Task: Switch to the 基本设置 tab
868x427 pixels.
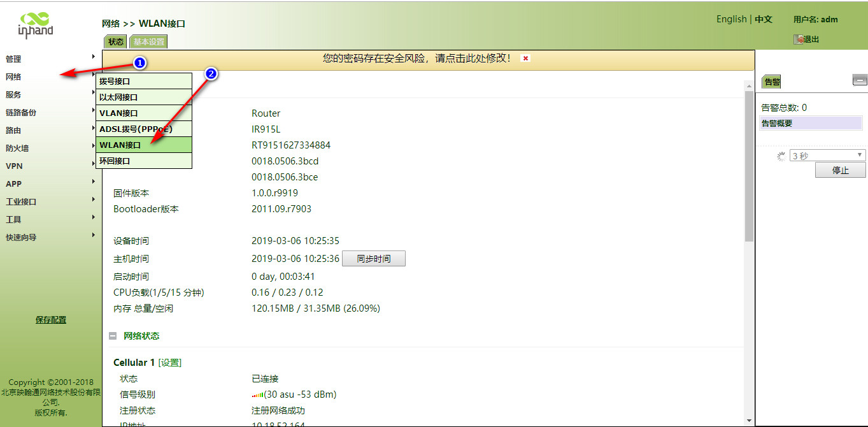Action: (x=148, y=42)
